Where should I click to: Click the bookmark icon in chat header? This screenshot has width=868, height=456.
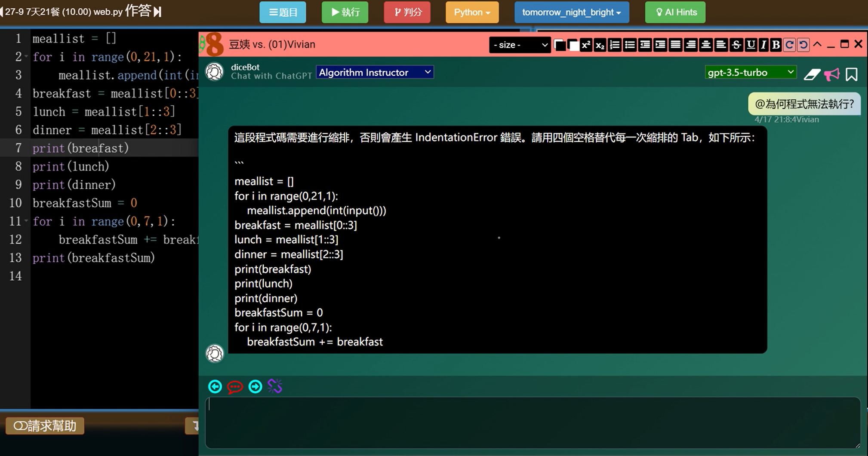851,74
